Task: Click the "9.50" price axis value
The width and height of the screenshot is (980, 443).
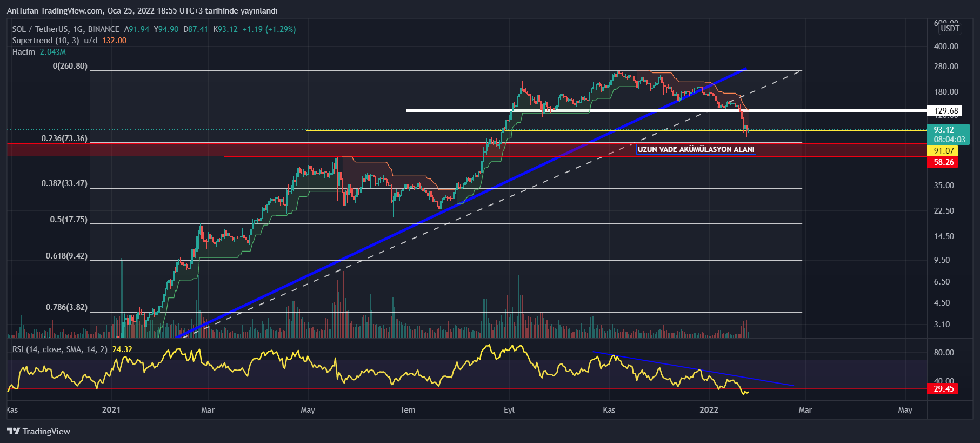Action: coord(942,260)
